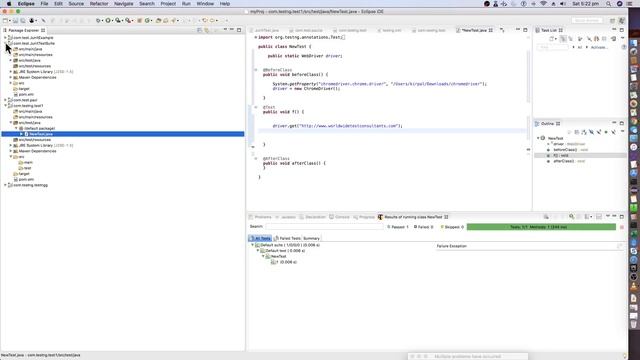Click the Failure Exception header
Image resolution: width=640 pixels, height=360 pixels.
coord(451,246)
